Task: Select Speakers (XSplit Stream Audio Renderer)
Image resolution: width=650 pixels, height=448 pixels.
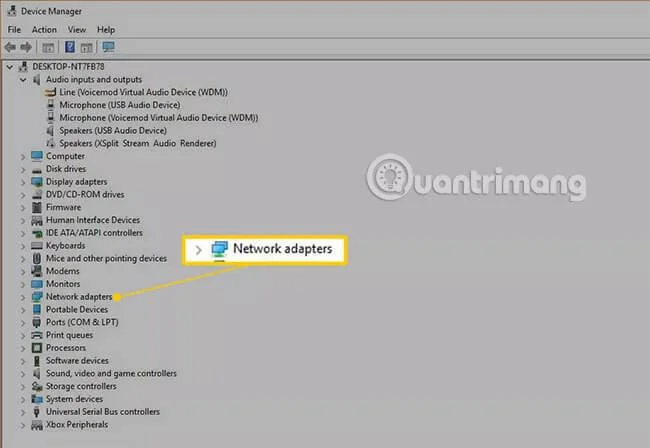Action: [138, 144]
